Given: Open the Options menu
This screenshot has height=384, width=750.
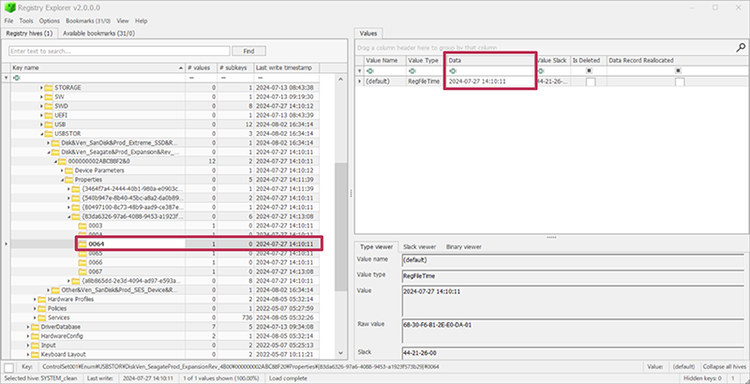Looking at the screenshot, I should tap(49, 21).
